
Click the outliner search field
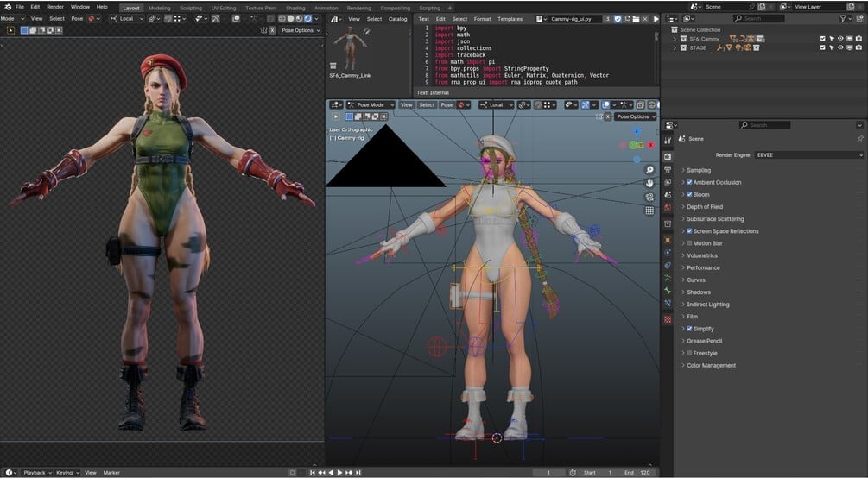[759, 19]
